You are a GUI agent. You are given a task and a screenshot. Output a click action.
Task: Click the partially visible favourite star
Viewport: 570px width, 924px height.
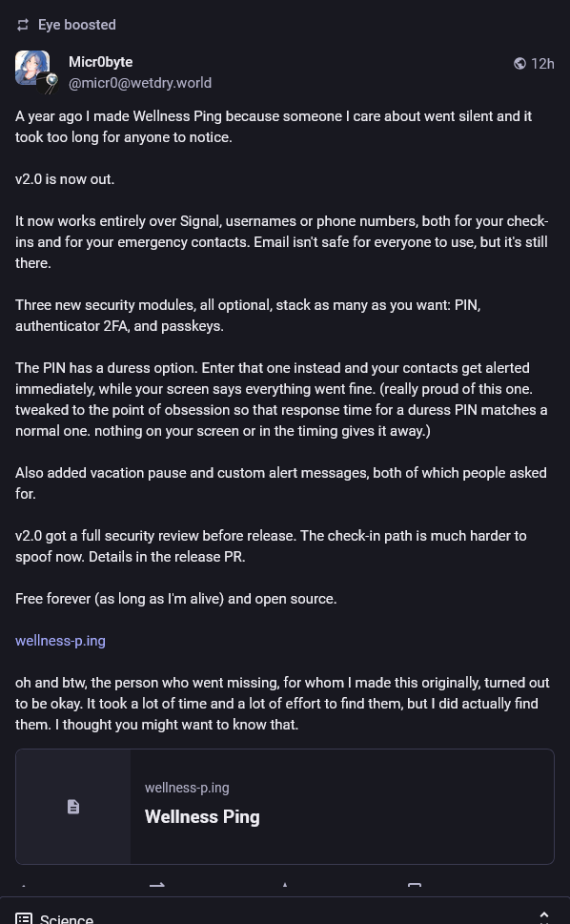click(x=285, y=884)
